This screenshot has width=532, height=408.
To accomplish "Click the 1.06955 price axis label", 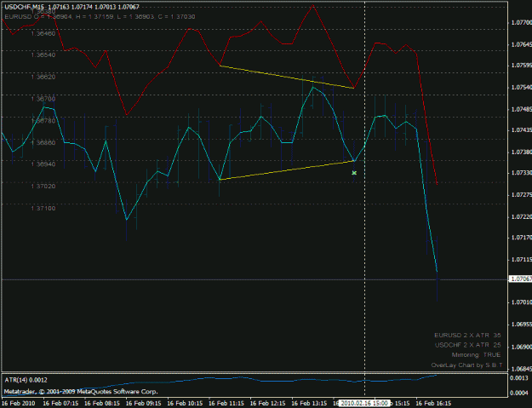I will click(x=521, y=325).
